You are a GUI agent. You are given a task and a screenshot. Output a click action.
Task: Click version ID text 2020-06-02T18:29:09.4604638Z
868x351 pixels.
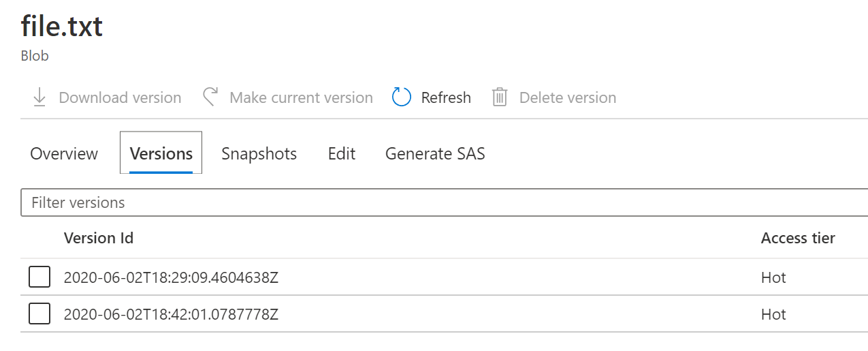[171, 277]
